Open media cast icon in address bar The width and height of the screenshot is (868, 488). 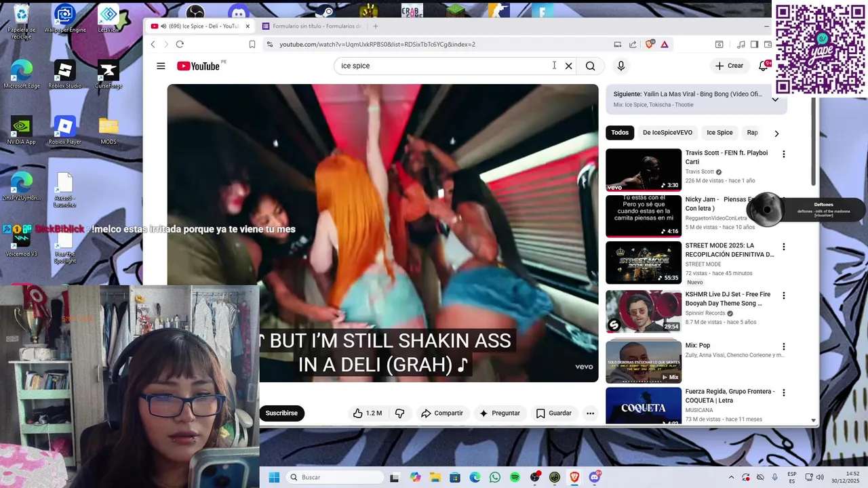[x=617, y=44]
